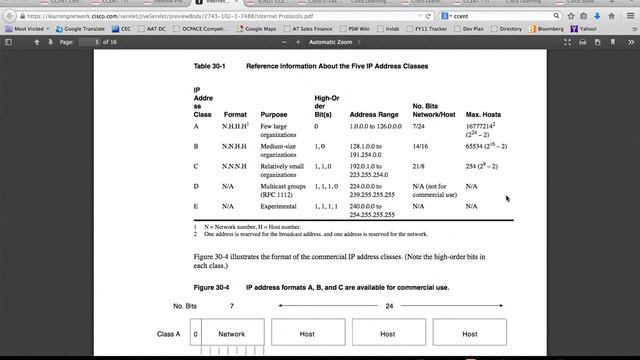Viewport: 640px width, 360px height.
Task: Open the Invlab bookmark
Action: pos(388,29)
